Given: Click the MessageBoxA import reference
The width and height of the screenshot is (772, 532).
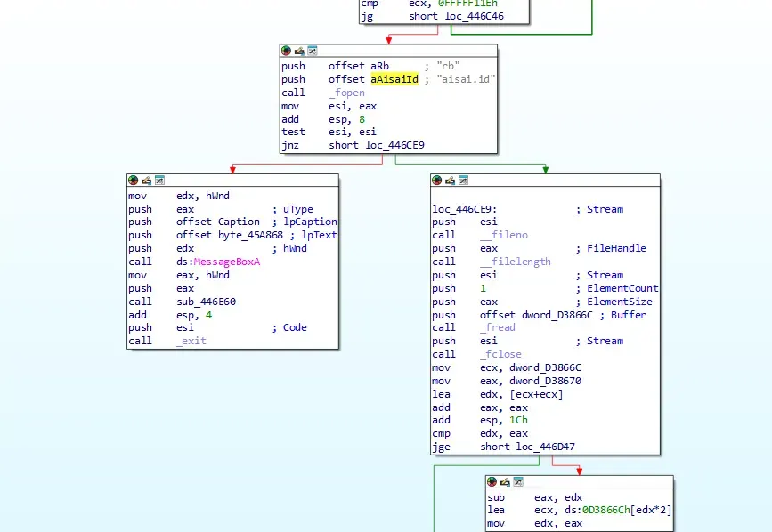Looking at the screenshot, I should click(x=226, y=262).
